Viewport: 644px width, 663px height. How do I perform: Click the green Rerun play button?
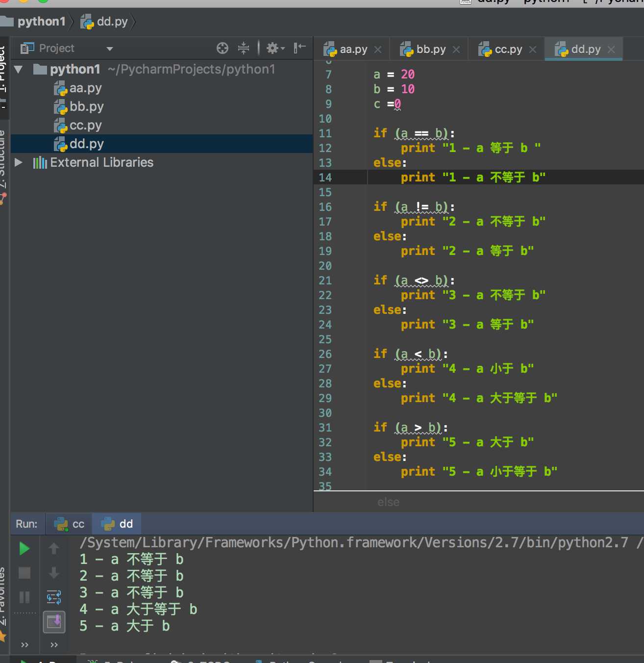pos(24,548)
